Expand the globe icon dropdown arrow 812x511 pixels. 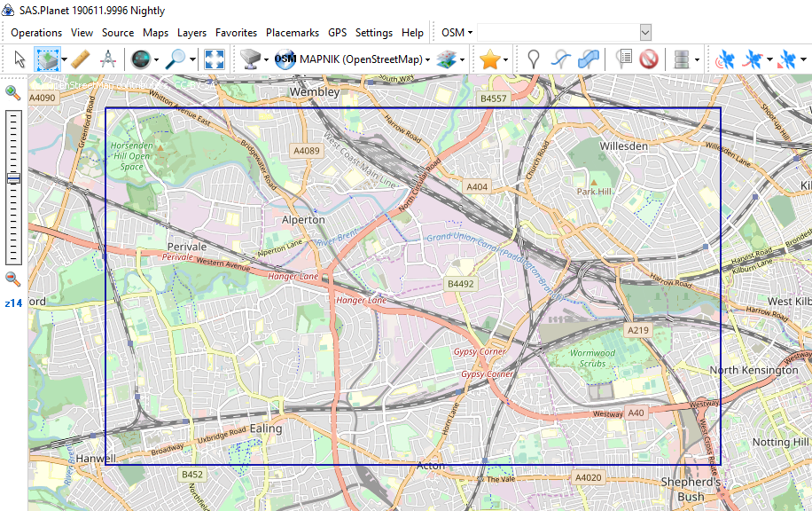coord(156,59)
